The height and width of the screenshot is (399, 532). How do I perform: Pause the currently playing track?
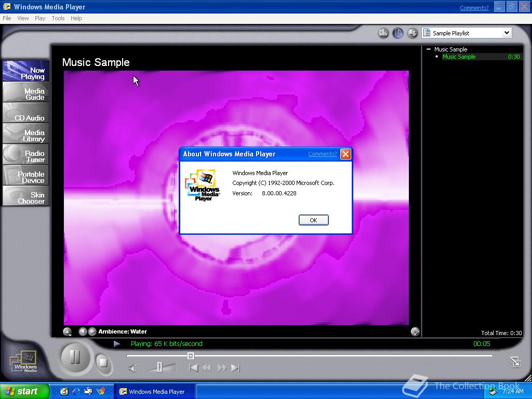(x=75, y=357)
